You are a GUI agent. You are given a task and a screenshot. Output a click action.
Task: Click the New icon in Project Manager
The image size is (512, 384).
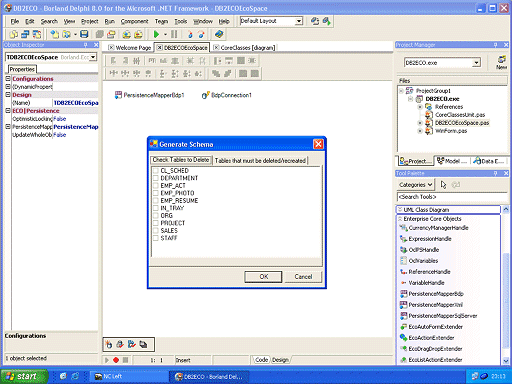(501, 62)
